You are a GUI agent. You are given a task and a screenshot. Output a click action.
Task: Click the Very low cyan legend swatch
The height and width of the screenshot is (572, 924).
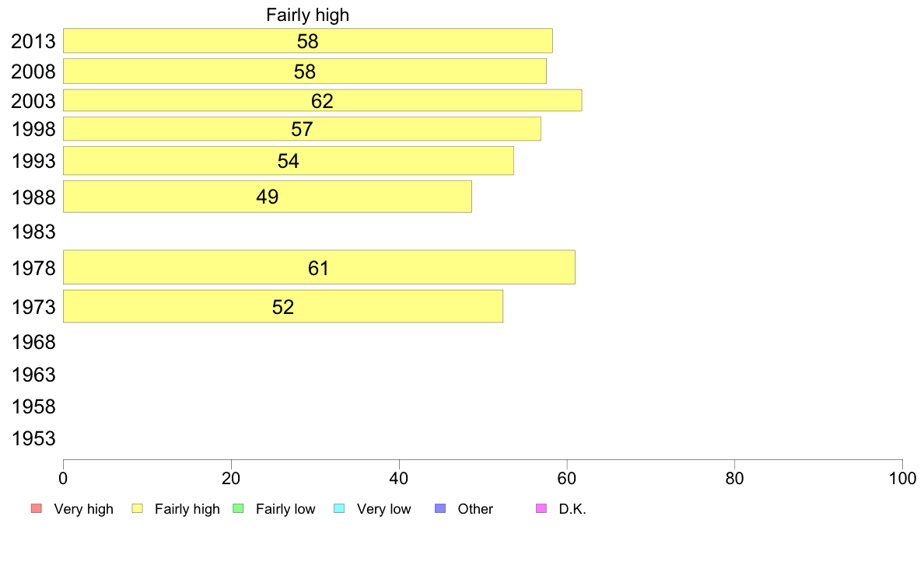coord(339,508)
